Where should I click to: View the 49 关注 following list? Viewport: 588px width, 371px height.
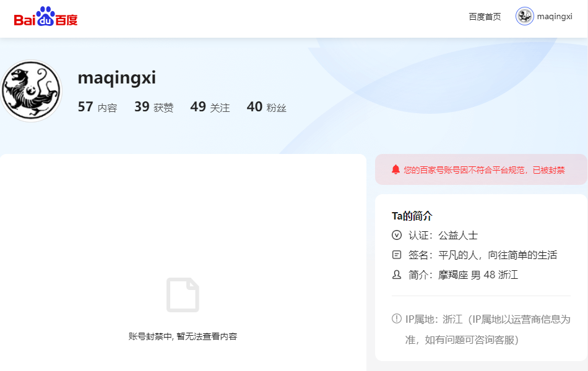point(210,107)
